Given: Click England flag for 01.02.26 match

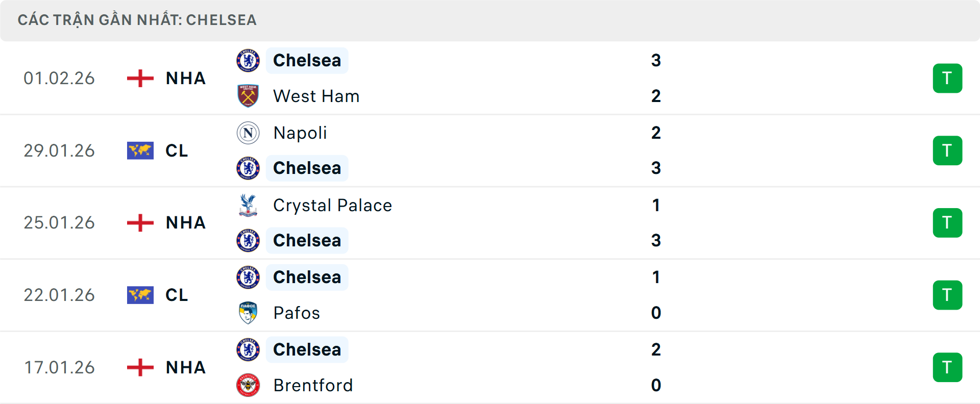Looking at the screenshot, I should 140,79.
